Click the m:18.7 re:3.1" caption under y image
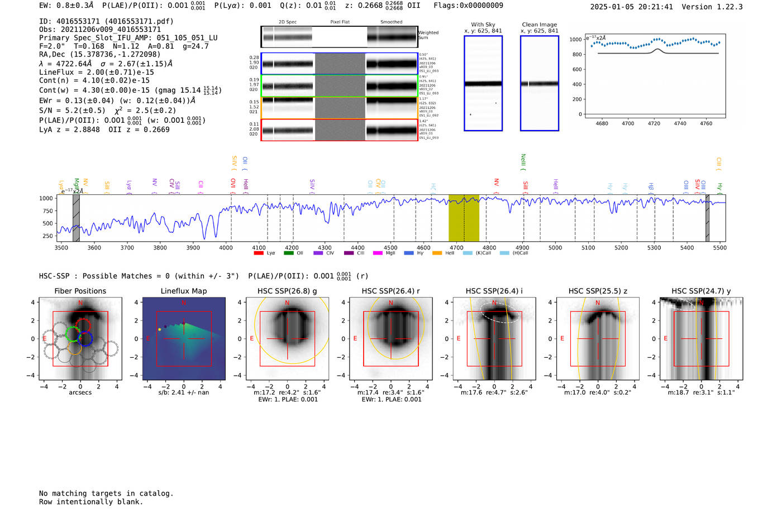 pos(702,392)
